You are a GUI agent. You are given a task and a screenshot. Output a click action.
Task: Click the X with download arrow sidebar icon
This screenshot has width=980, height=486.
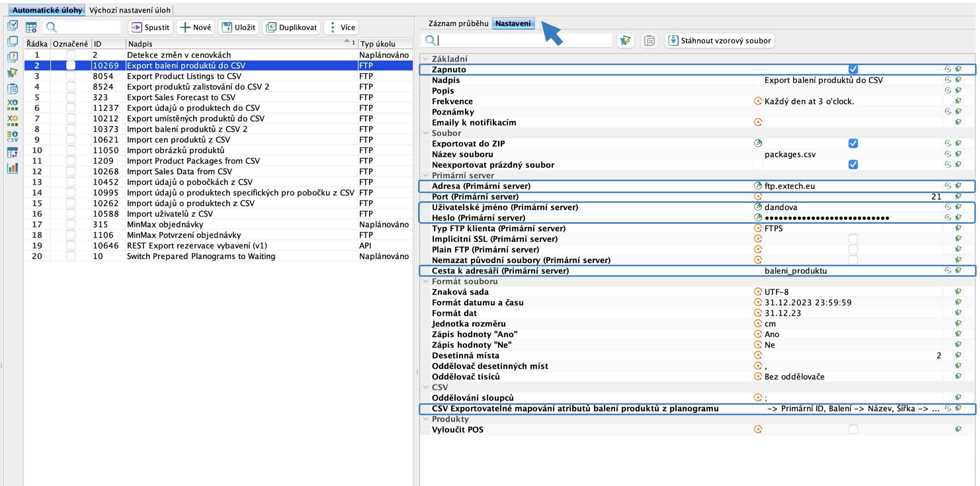tap(13, 105)
